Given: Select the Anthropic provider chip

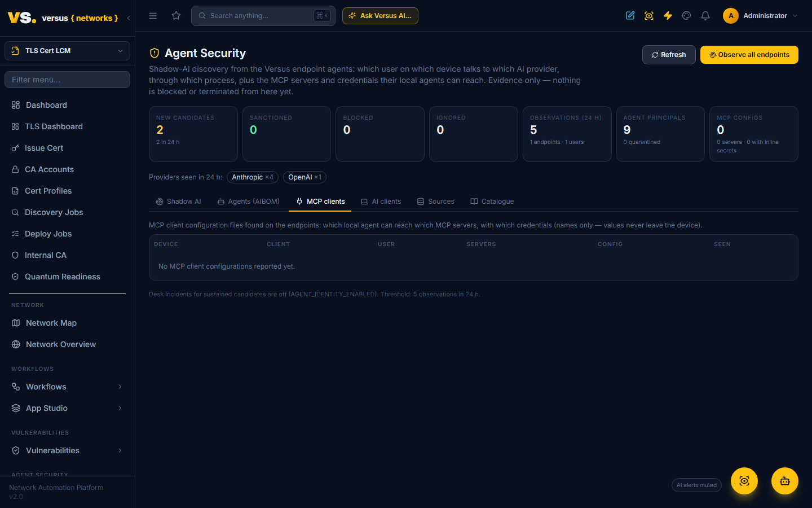Looking at the screenshot, I should click(x=253, y=177).
